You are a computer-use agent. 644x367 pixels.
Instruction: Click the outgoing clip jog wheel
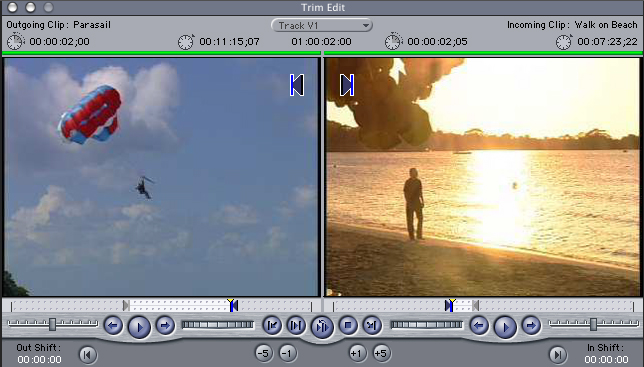218,325
